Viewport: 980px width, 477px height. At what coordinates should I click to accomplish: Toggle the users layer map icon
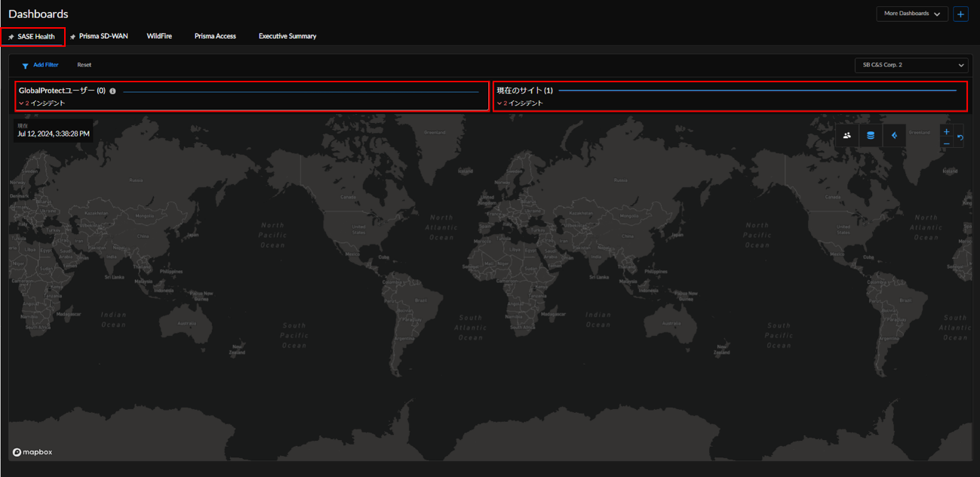847,136
